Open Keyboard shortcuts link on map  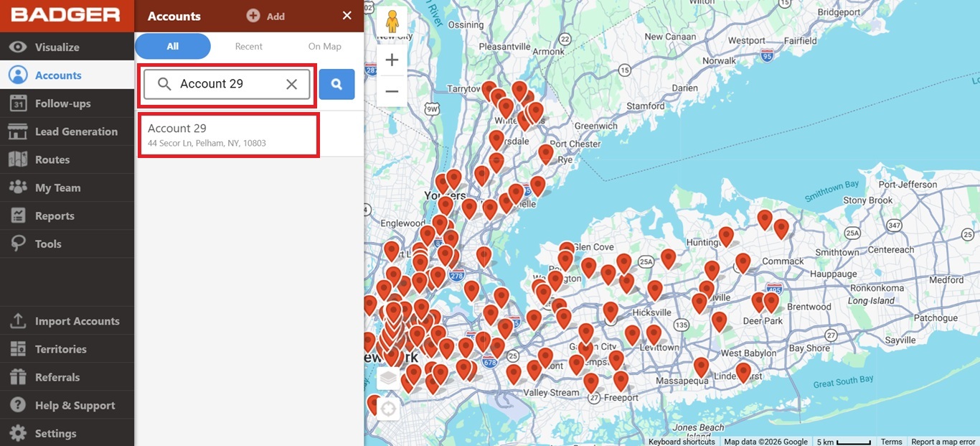682,442
